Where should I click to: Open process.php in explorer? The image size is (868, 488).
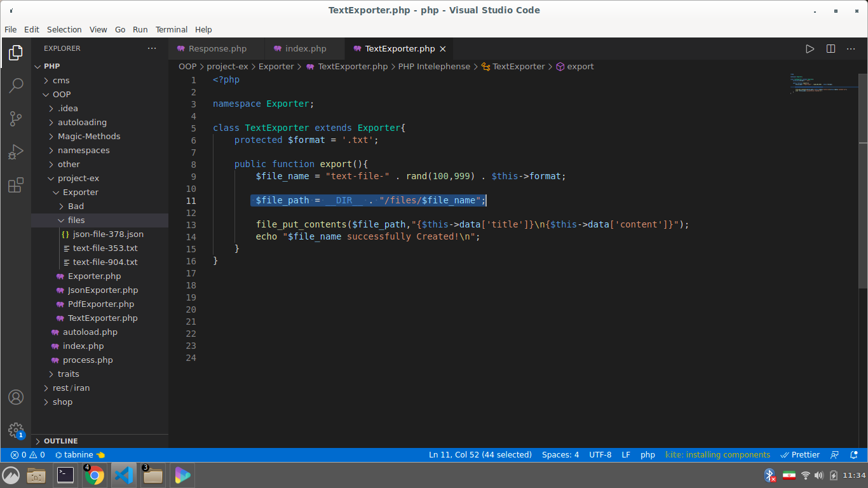tap(100, 360)
